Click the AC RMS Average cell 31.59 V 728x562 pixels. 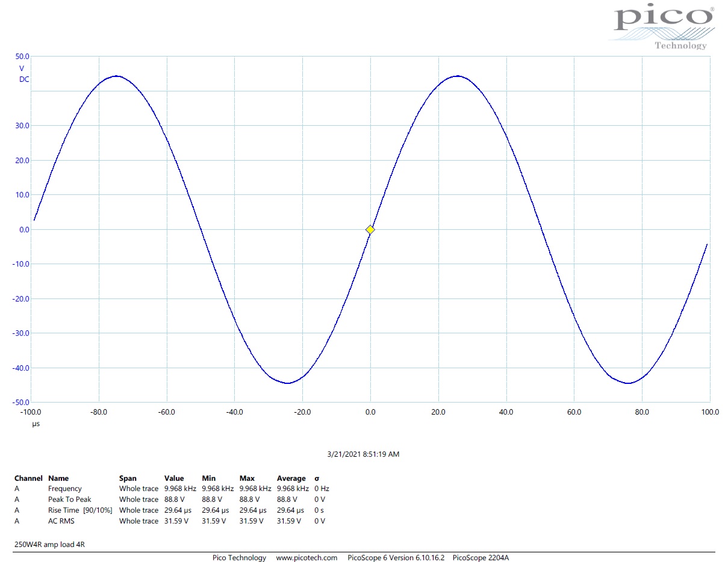pyautogui.click(x=289, y=521)
